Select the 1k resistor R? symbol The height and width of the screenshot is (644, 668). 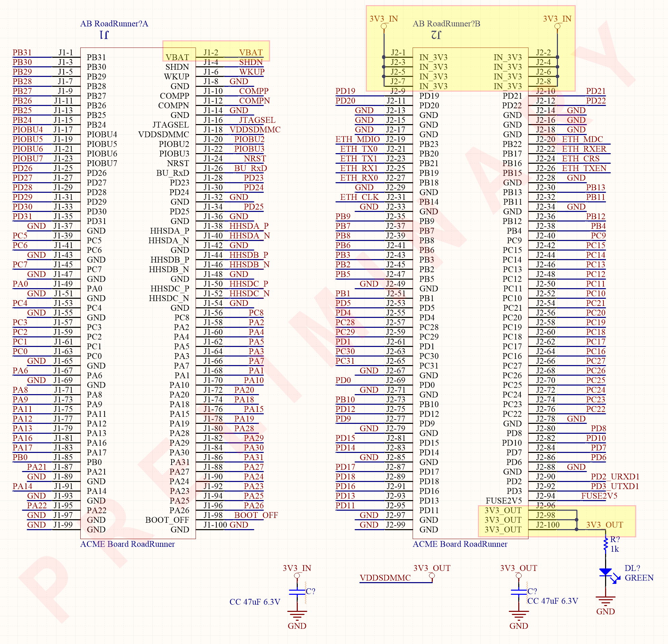point(605,544)
